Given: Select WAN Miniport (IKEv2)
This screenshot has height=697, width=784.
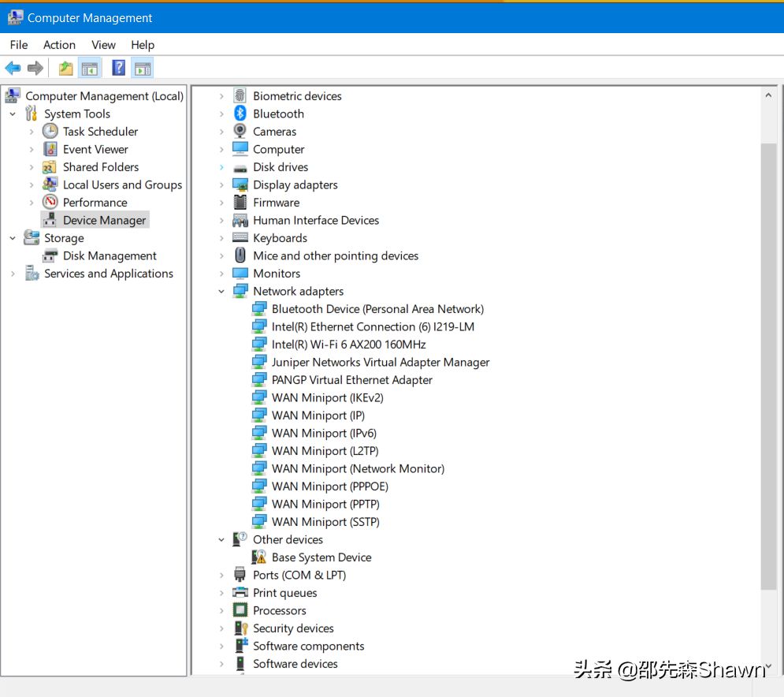Looking at the screenshot, I should coord(328,398).
